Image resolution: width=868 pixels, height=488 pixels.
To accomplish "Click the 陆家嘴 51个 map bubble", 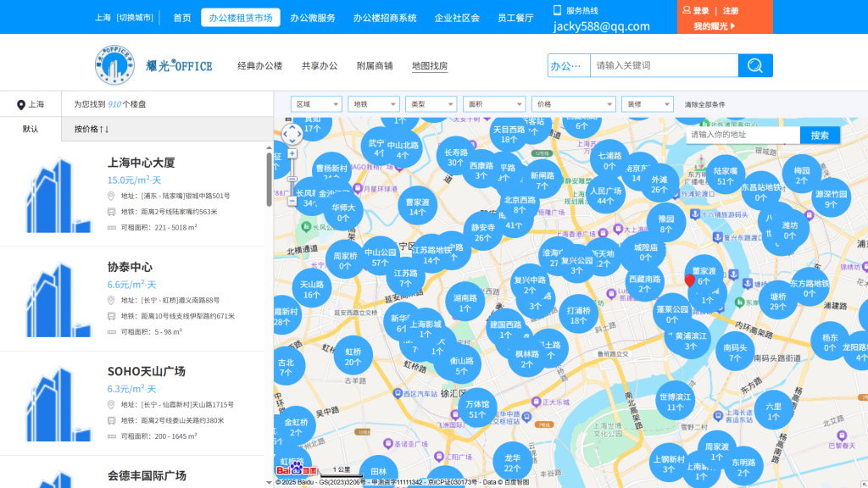I will point(725,175).
